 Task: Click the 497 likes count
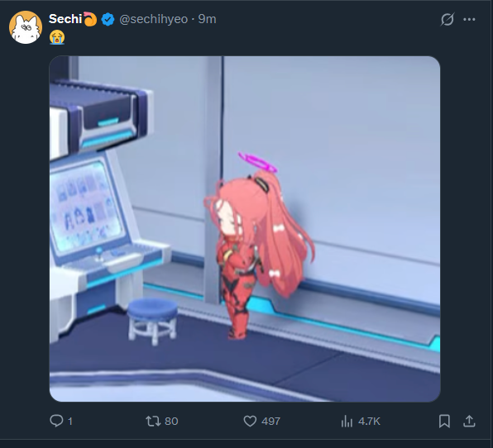(270, 421)
